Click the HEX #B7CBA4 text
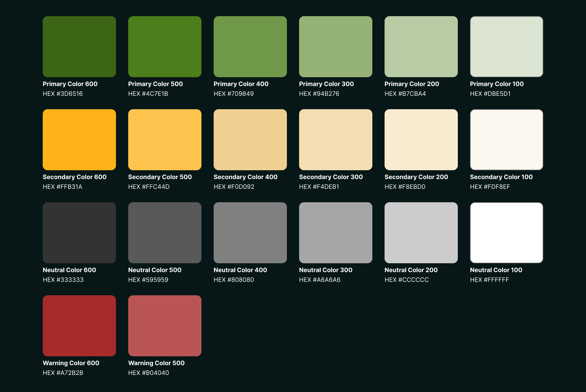586x392 pixels. [405, 94]
